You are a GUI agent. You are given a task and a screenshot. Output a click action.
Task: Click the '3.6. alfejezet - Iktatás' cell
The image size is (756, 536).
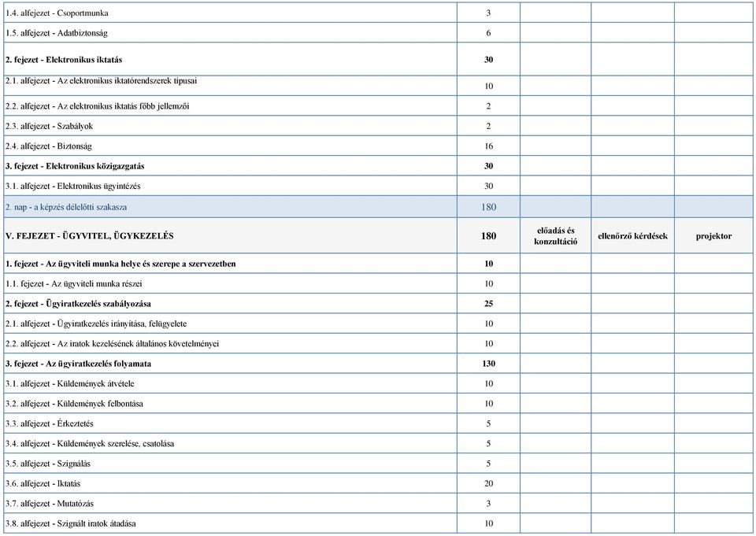coord(231,483)
